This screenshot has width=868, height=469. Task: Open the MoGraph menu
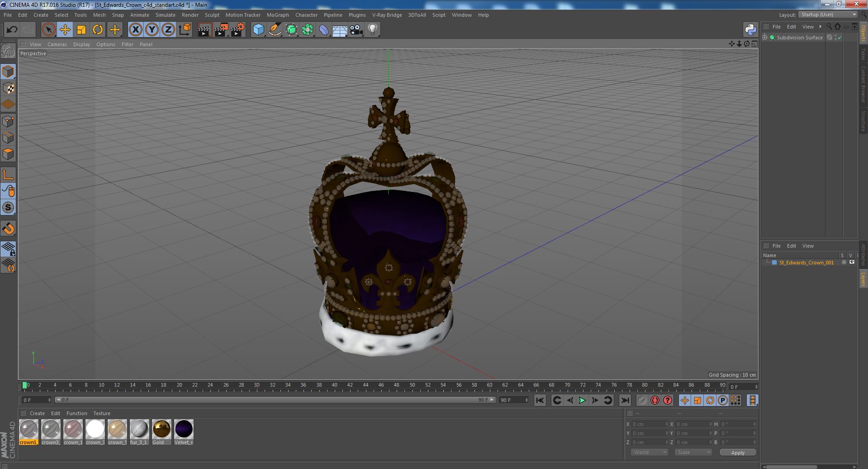(278, 15)
